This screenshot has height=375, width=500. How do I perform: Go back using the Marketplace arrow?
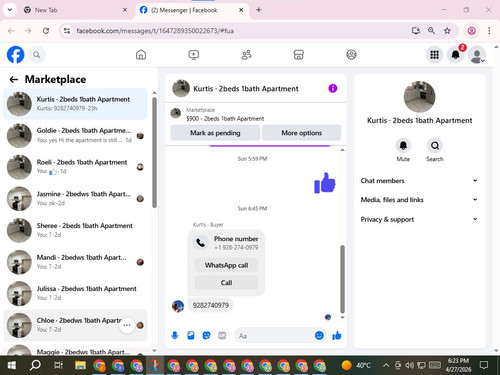pos(14,79)
